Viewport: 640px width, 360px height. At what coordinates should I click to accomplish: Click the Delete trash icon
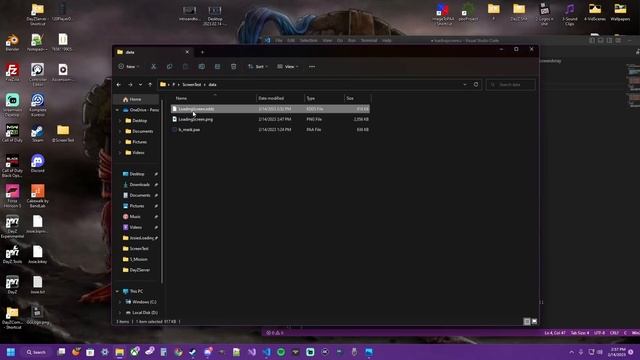click(x=233, y=67)
